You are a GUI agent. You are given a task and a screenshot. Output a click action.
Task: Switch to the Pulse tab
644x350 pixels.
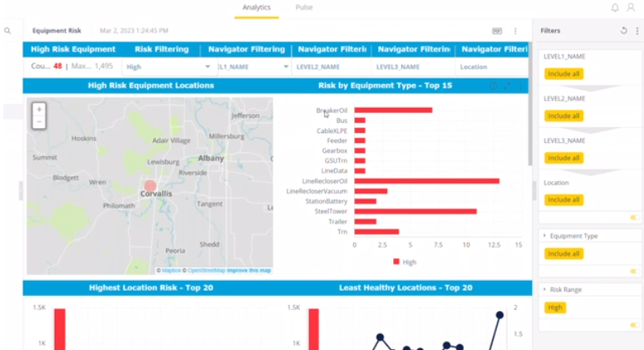[x=304, y=7]
